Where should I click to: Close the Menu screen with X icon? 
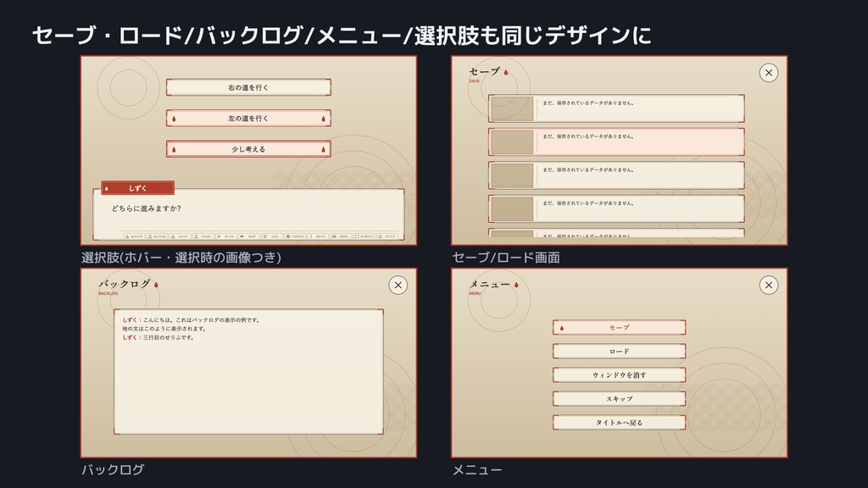click(768, 285)
